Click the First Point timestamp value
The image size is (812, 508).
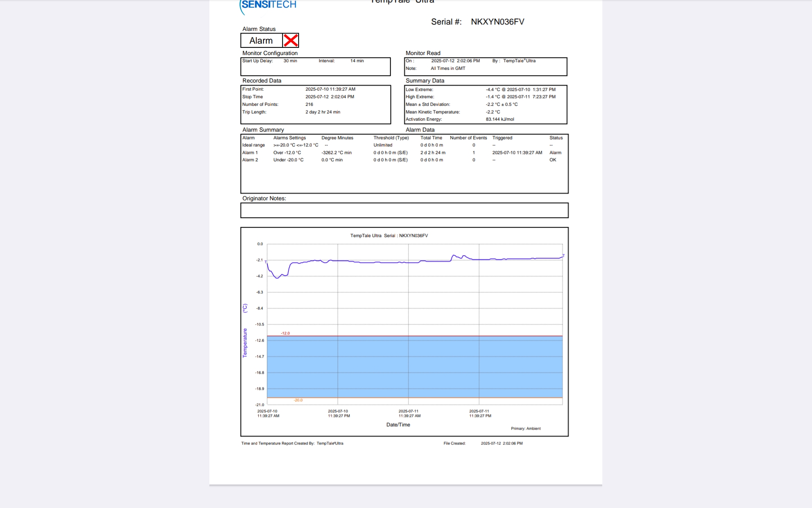pyautogui.click(x=330, y=89)
